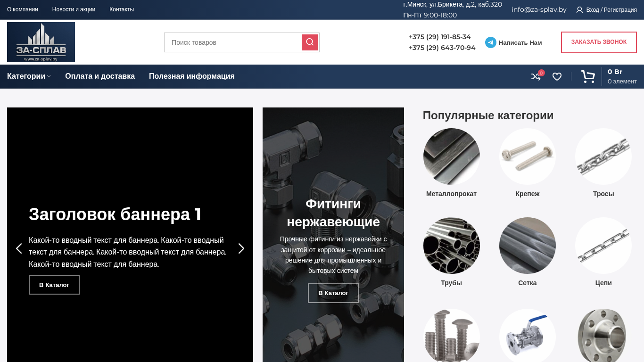The width and height of the screenshot is (644, 362).
Task: Open the compare products shuffle icon
Action: 536,76
